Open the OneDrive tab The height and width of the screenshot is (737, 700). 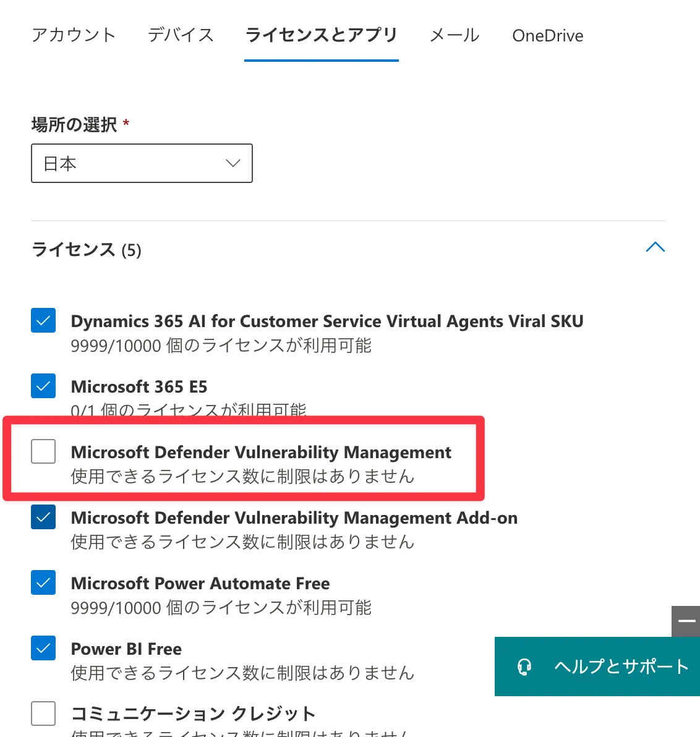547,36
